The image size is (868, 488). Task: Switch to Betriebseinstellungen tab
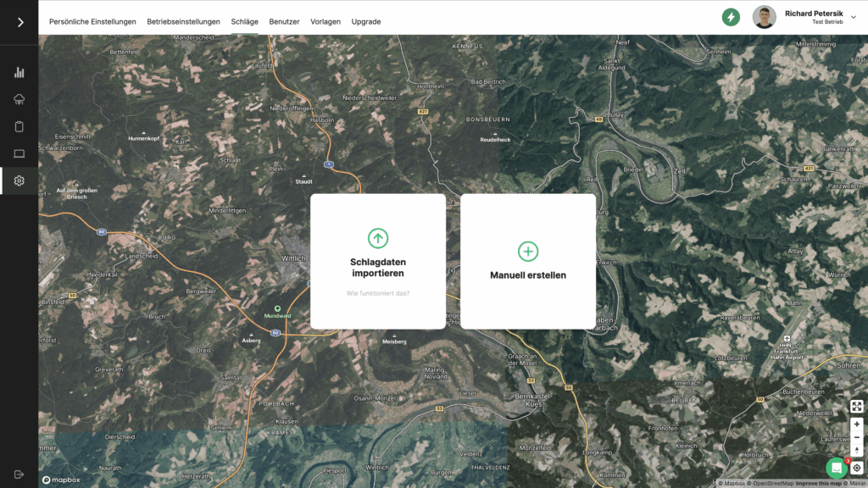tap(183, 22)
